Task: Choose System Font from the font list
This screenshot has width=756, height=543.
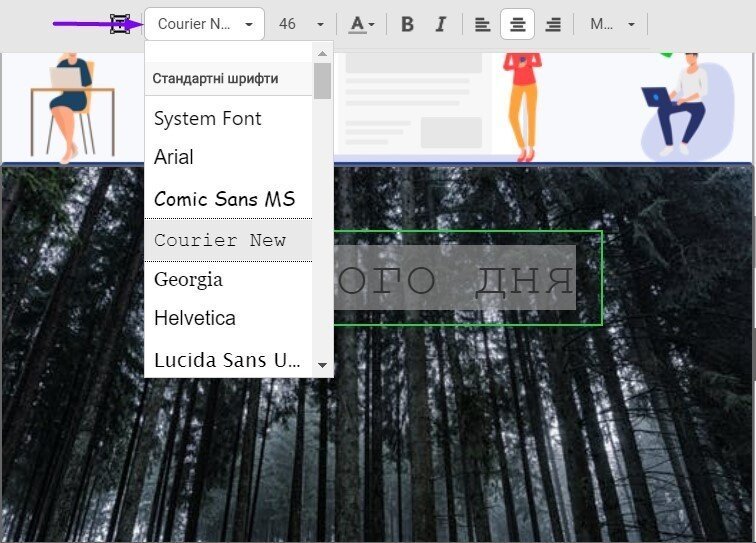Action: coord(208,119)
